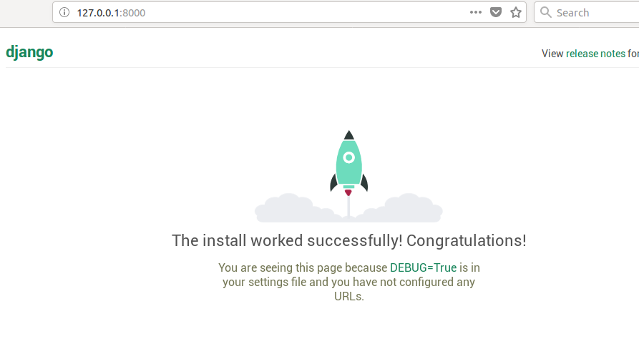Click the word Congratulations! in the heading

[x=467, y=240]
